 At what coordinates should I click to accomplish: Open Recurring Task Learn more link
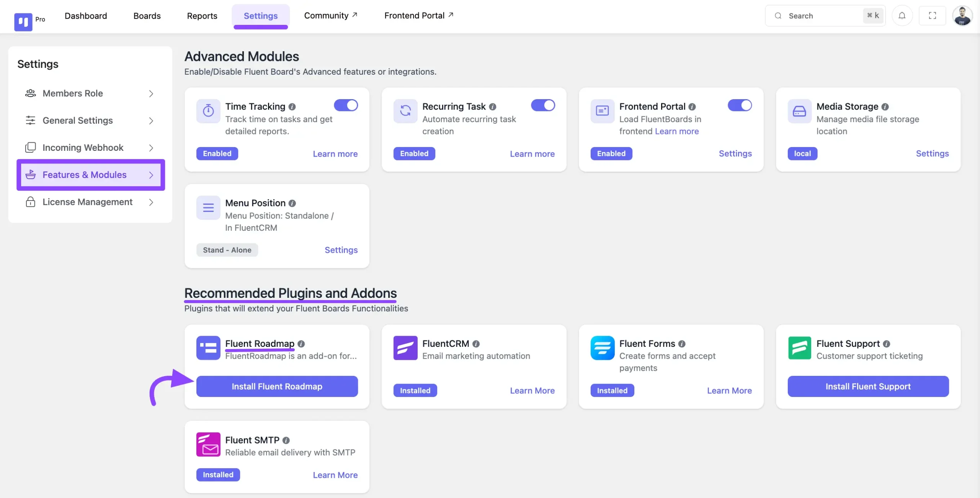click(x=532, y=154)
